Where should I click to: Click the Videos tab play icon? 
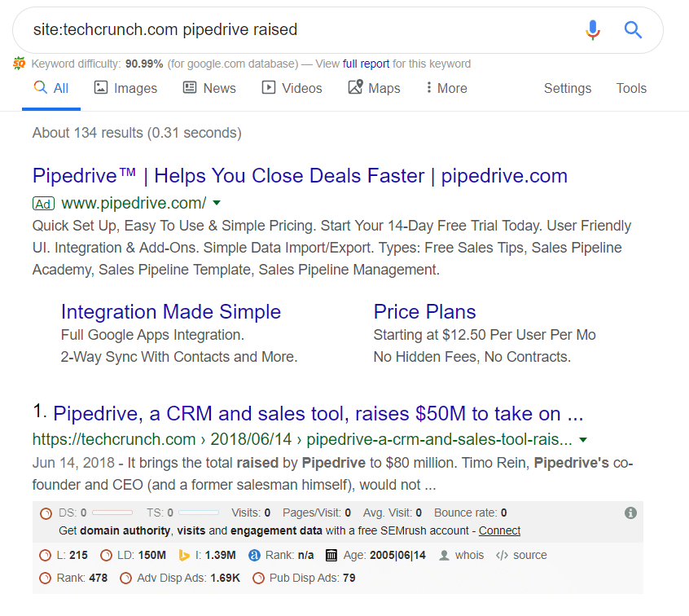pos(269,87)
